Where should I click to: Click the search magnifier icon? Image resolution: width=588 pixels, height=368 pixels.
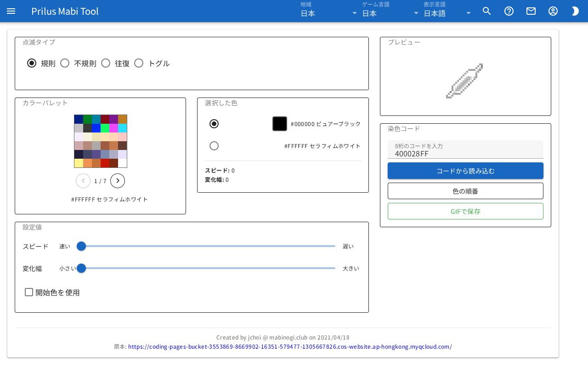pyautogui.click(x=487, y=11)
